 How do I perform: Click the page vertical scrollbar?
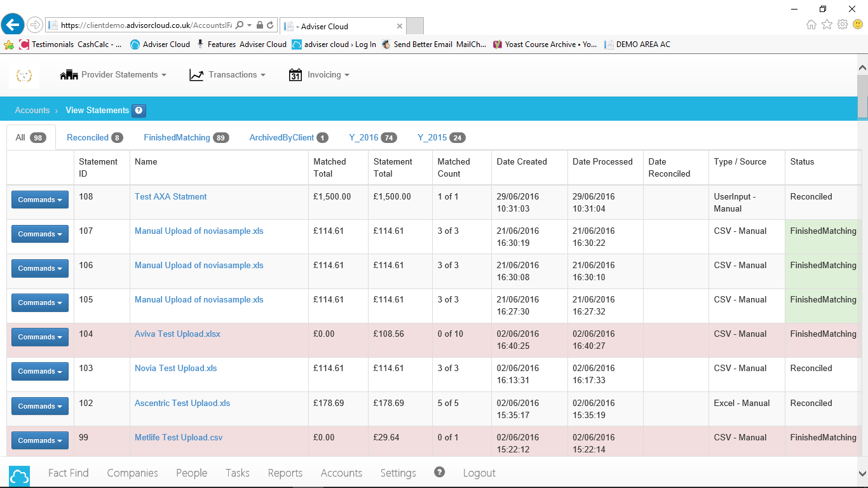(x=862, y=254)
